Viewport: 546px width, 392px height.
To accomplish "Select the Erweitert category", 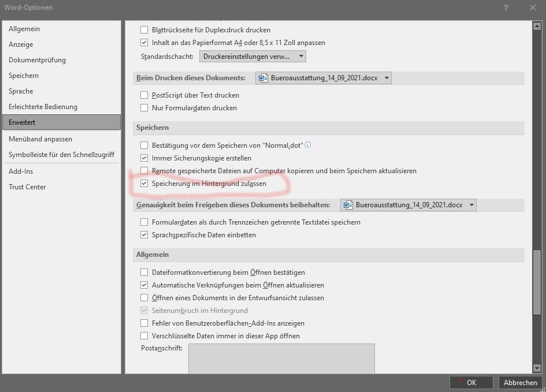I will (x=61, y=122).
